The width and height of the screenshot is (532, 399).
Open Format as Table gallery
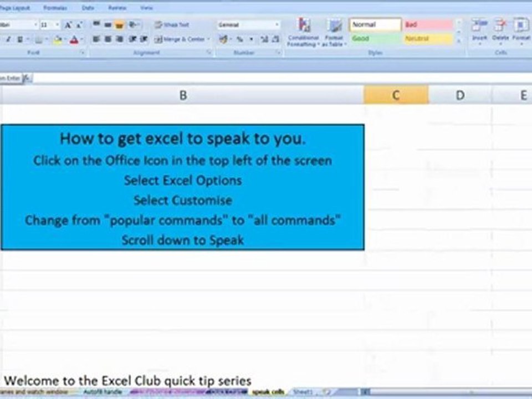[334, 32]
